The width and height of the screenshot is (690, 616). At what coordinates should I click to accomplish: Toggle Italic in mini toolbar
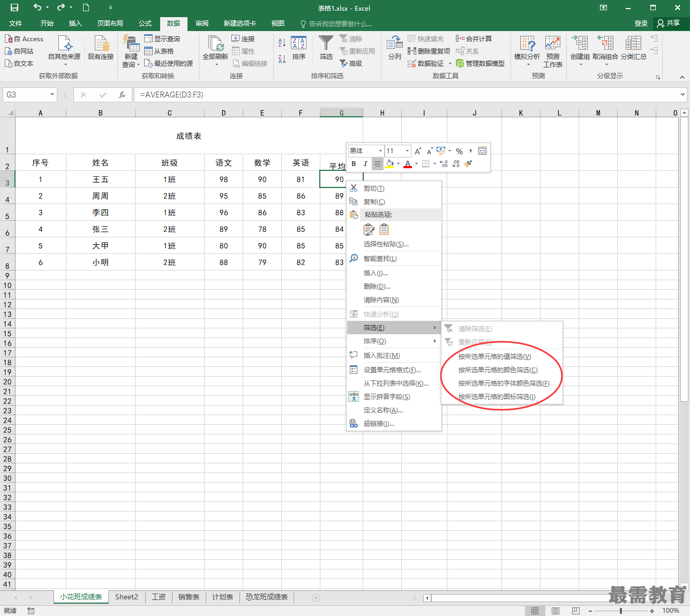point(365,164)
